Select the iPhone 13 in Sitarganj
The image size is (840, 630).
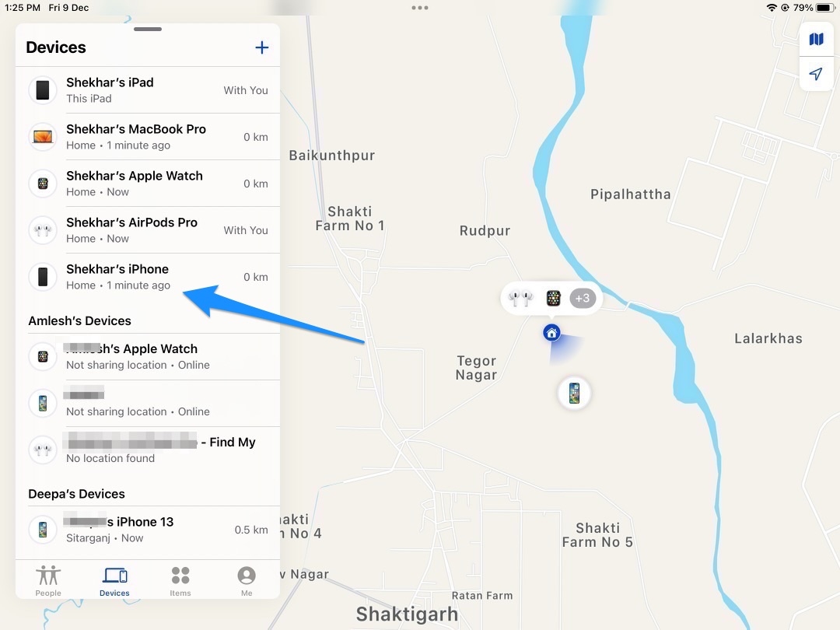click(148, 530)
